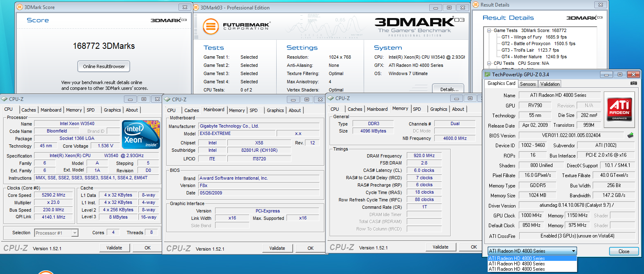
Task: Open Memory tab in CPU-Z window showing Mainboard
Action: pyautogui.click(x=237, y=110)
